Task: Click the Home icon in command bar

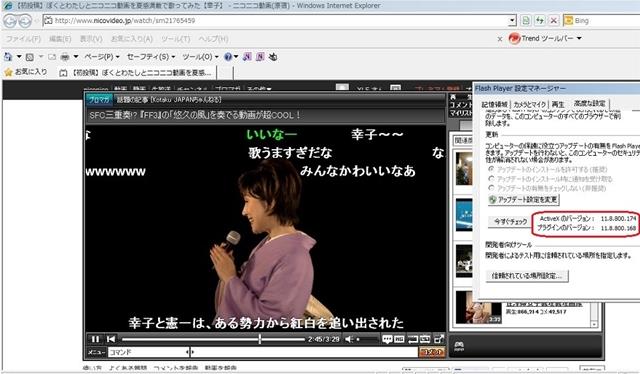Action: tap(8, 57)
